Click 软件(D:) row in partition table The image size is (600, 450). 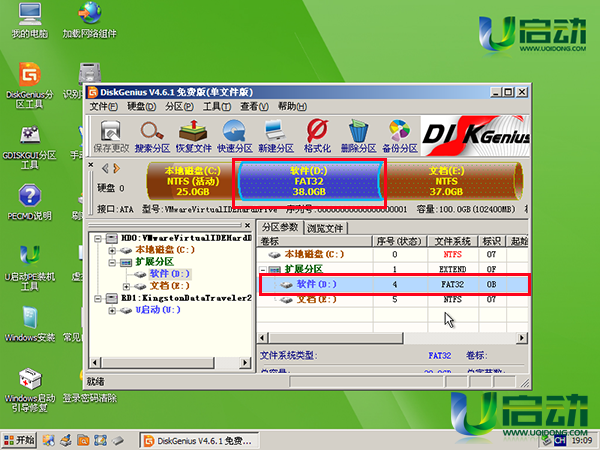pos(394,284)
